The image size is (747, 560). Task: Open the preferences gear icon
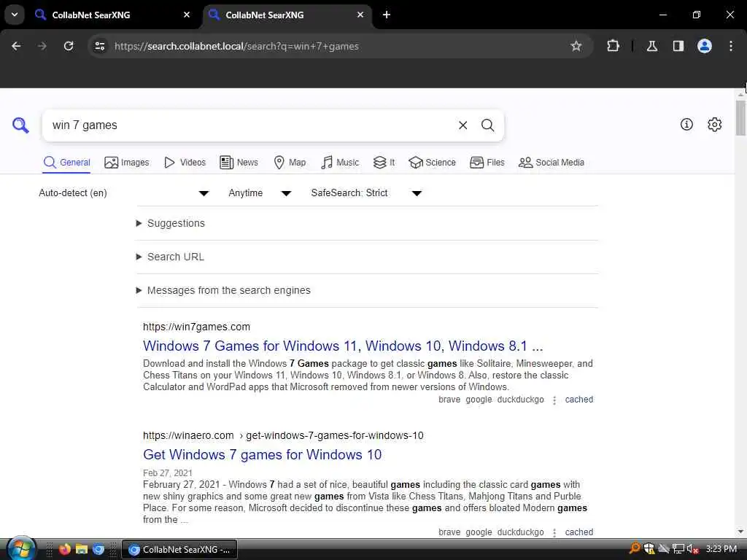[715, 124]
